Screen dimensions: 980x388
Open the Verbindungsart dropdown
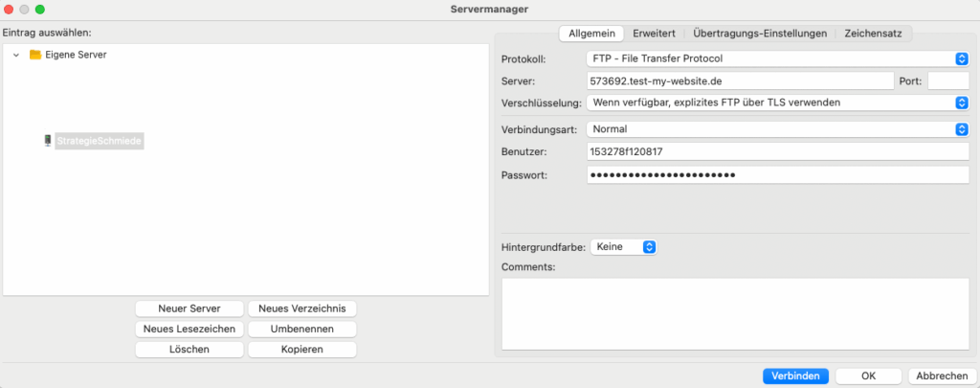pyautogui.click(x=777, y=128)
